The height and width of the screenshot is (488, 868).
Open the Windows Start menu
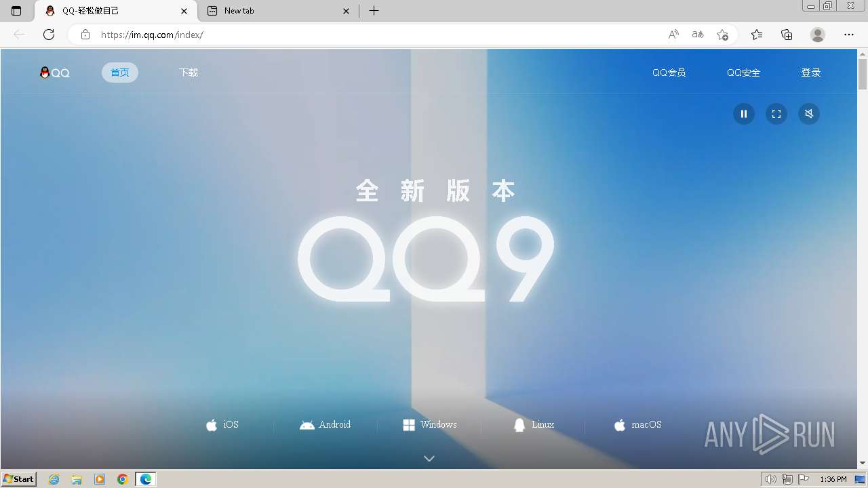(19, 479)
